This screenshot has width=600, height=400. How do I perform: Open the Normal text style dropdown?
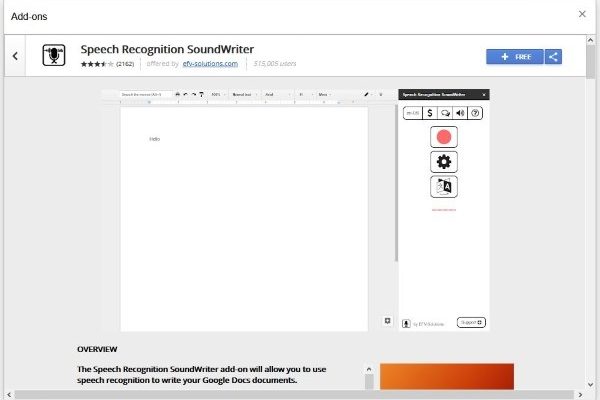[245, 94]
